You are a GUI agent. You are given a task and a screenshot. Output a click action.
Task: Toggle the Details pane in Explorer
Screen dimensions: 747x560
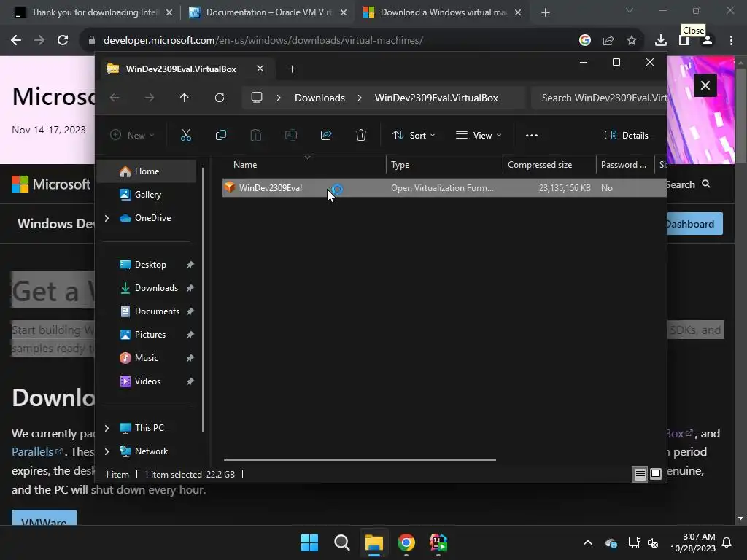[x=626, y=135]
